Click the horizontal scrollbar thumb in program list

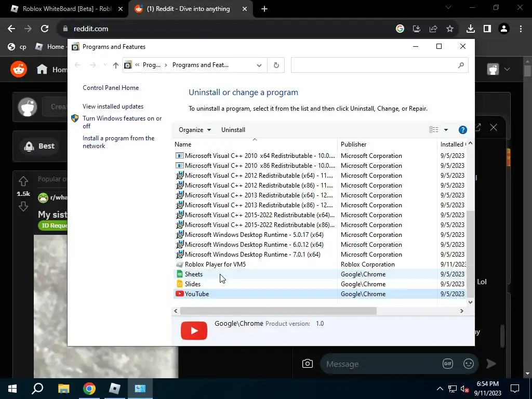click(278, 311)
